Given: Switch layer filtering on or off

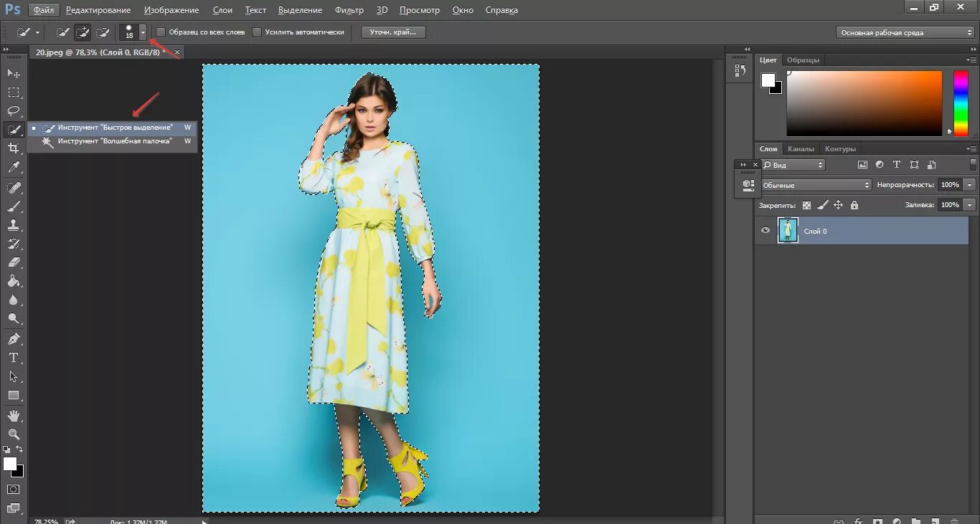Looking at the screenshot, I should [974, 165].
